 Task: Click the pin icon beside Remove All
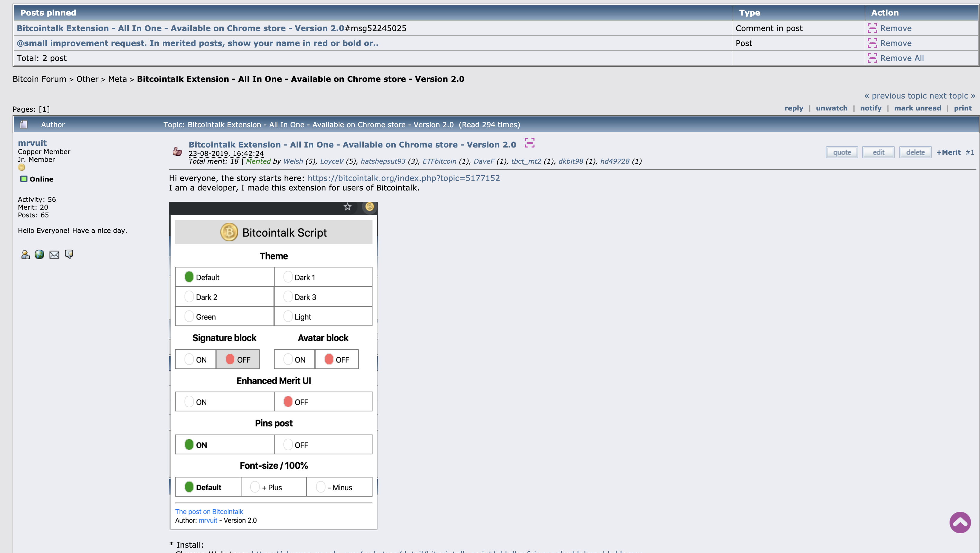point(872,58)
